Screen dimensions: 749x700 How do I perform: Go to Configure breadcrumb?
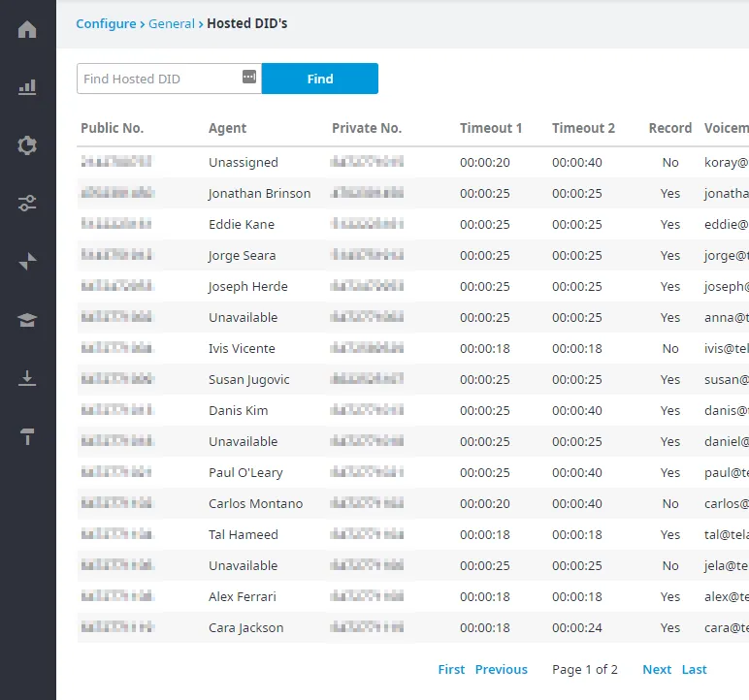106,24
